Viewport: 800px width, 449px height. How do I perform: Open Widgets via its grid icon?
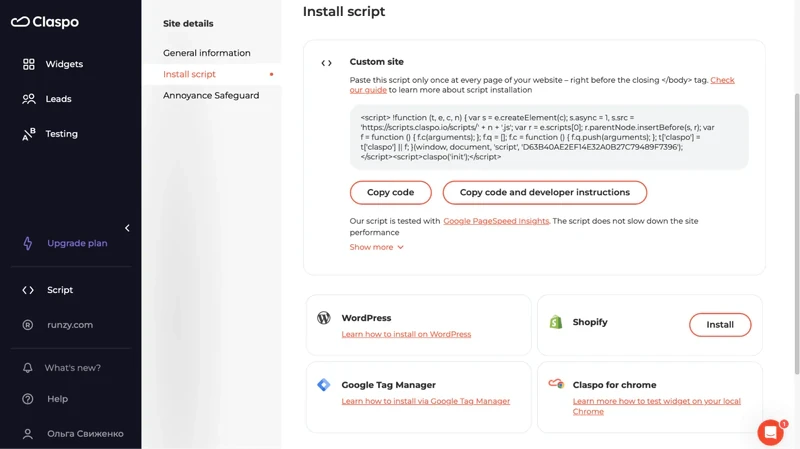tap(29, 64)
